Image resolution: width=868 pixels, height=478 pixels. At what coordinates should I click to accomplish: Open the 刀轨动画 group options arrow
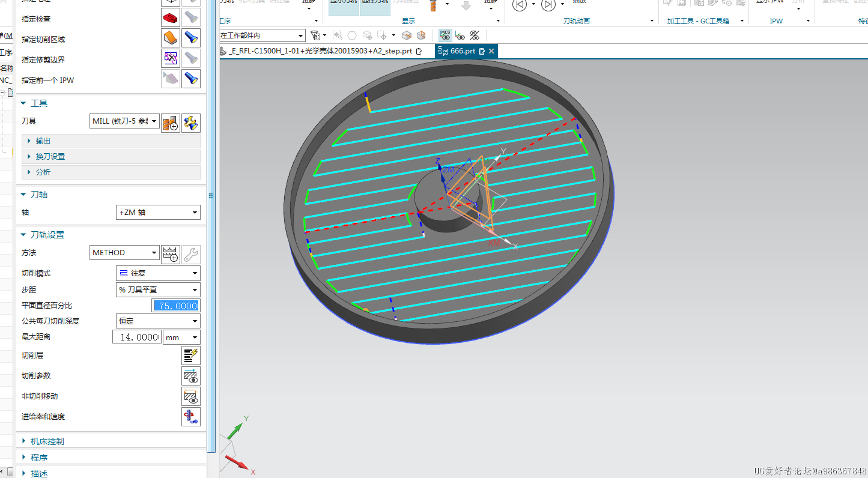652,21
